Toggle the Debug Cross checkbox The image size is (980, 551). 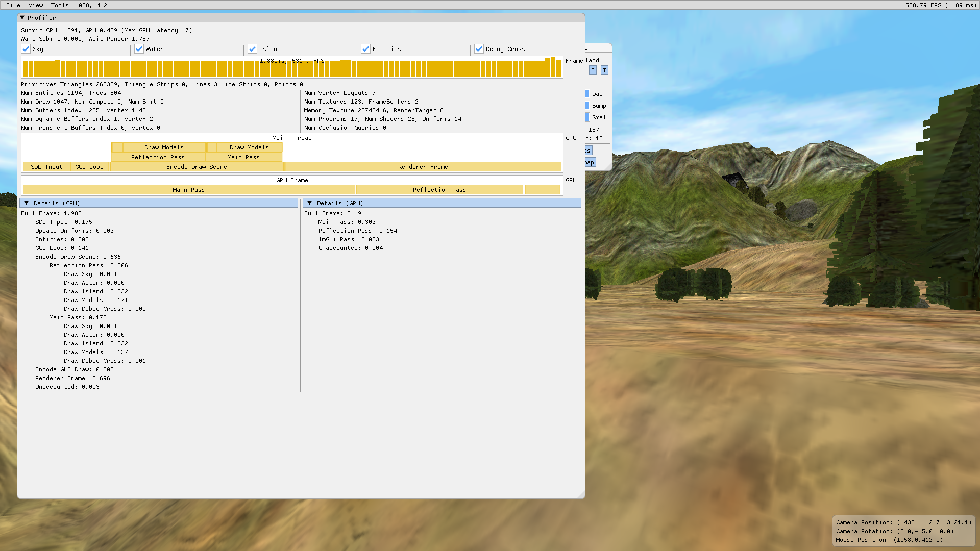click(x=479, y=49)
